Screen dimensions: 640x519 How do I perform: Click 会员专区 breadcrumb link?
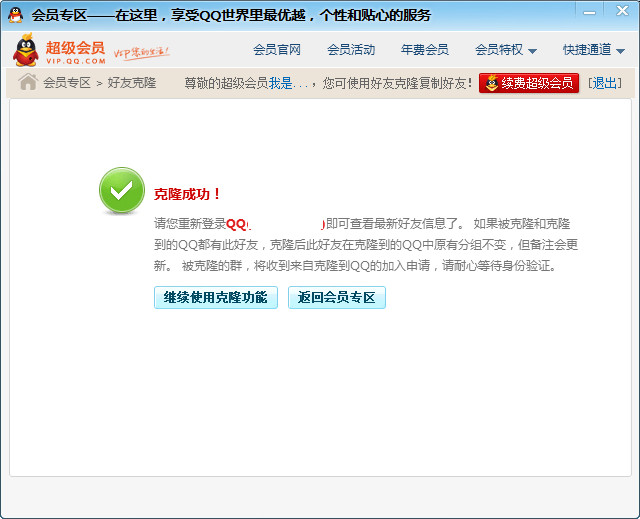pyautogui.click(x=66, y=83)
